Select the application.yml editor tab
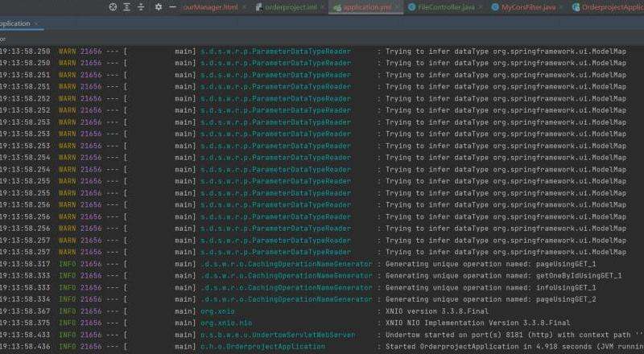The image size is (644, 354). point(367,7)
